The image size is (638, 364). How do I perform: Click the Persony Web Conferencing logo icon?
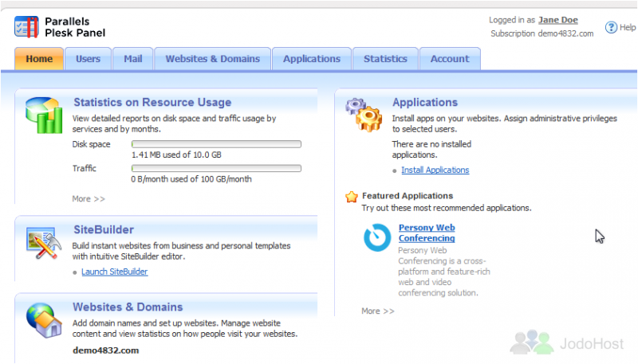pyautogui.click(x=377, y=237)
